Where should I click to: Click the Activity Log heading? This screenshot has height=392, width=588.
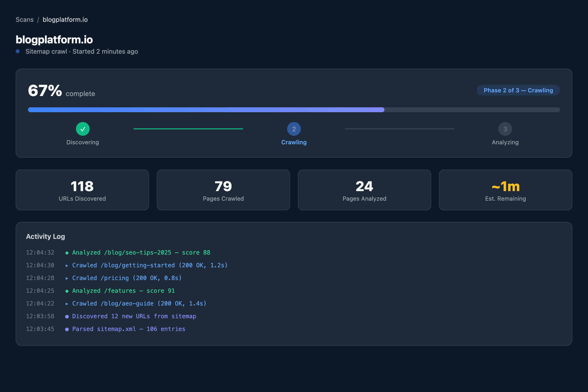(x=46, y=236)
